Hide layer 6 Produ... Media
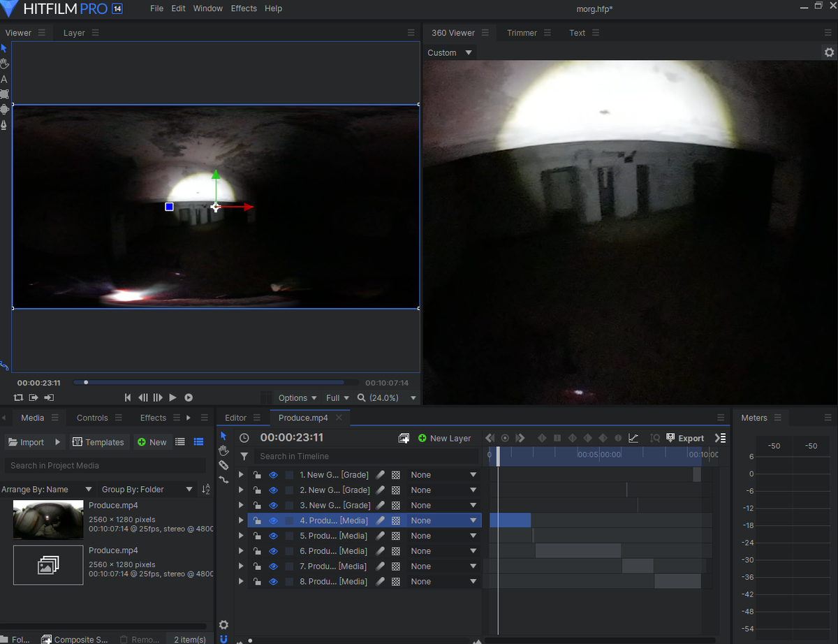Screen dimensions: 838x644 pos(273,551)
